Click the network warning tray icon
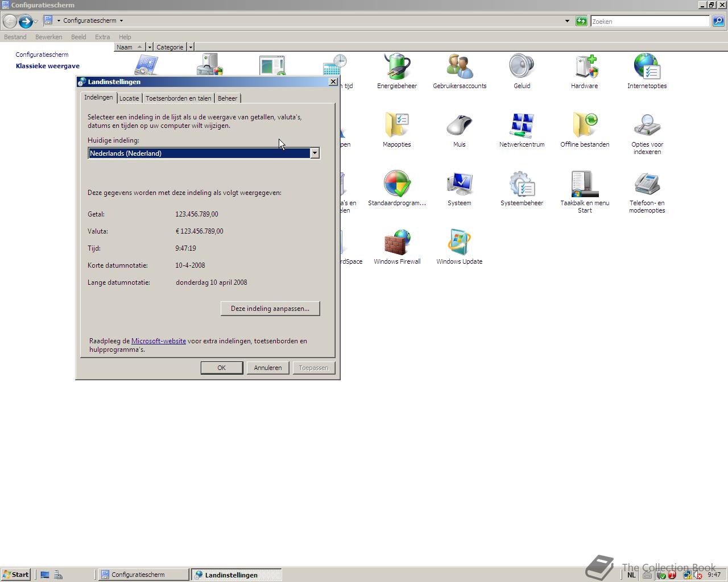The height and width of the screenshot is (582, 728). (688, 575)
